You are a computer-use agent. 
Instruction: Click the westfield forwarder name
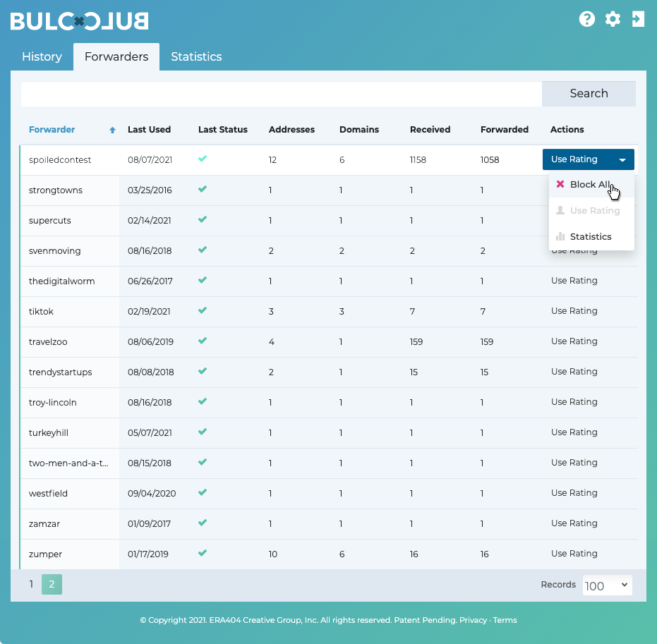click(48, 493)
